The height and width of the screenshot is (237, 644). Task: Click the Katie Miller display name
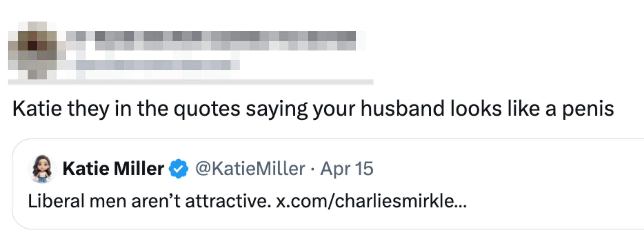113,169
